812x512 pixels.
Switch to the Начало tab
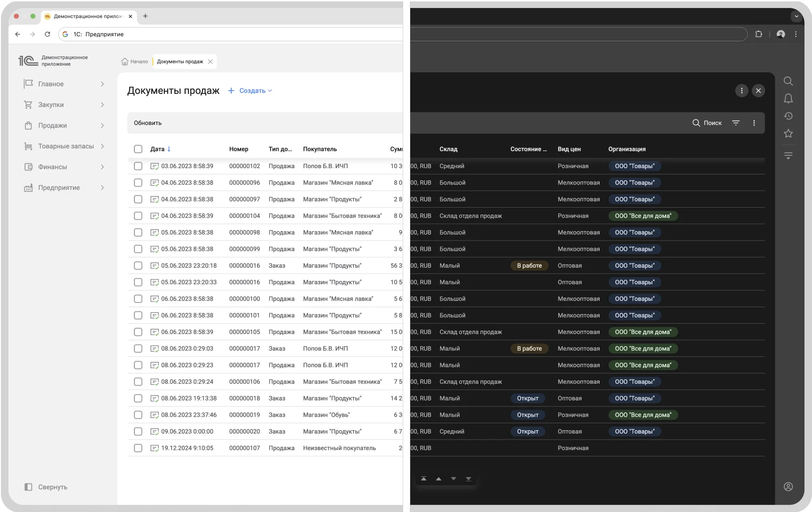click(134, 62)
